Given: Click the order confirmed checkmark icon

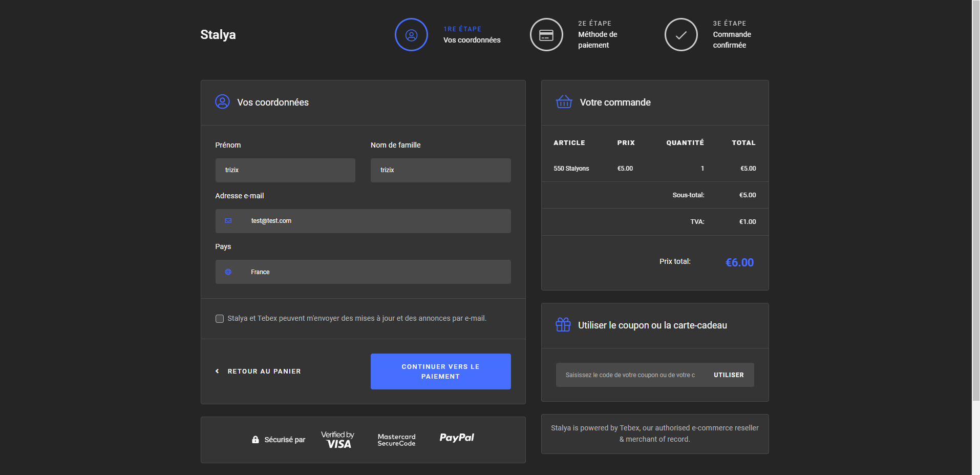Looking at the screenshot, I should (x=681, y=35).
